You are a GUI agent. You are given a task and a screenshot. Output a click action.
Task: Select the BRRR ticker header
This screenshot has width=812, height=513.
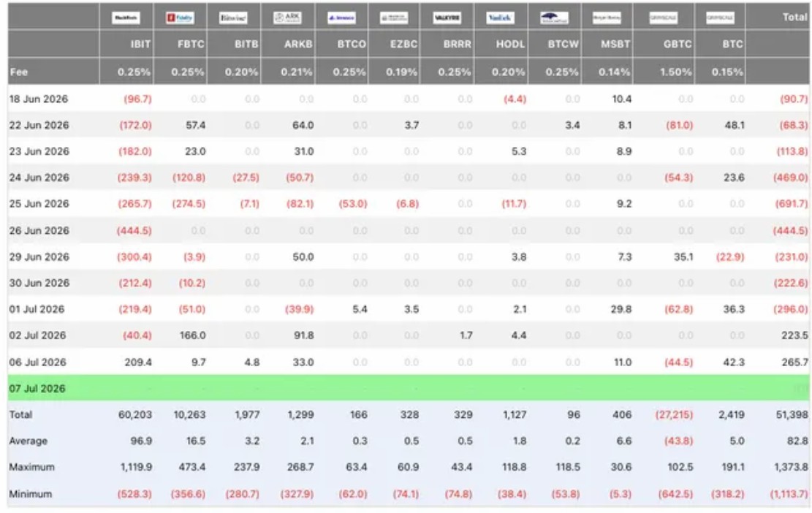458,45
